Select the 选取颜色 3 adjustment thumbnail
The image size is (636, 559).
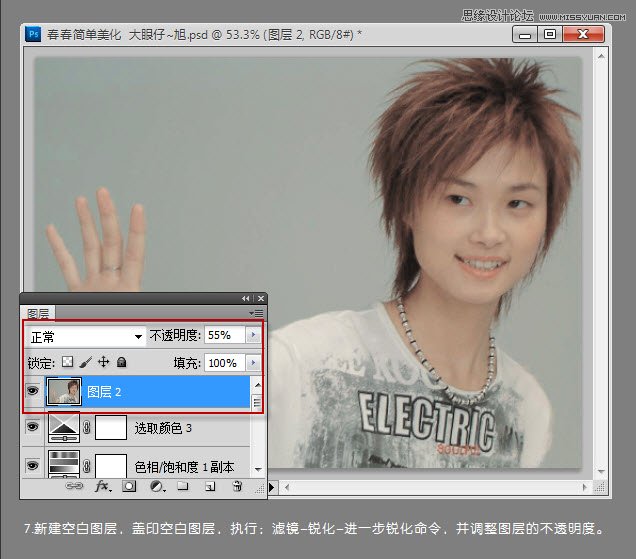point(64,427)
